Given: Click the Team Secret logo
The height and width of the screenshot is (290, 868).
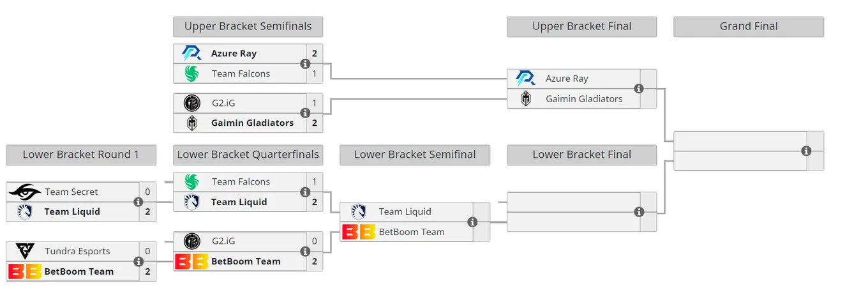Looking at the screenshot, I should coord(25,192).
